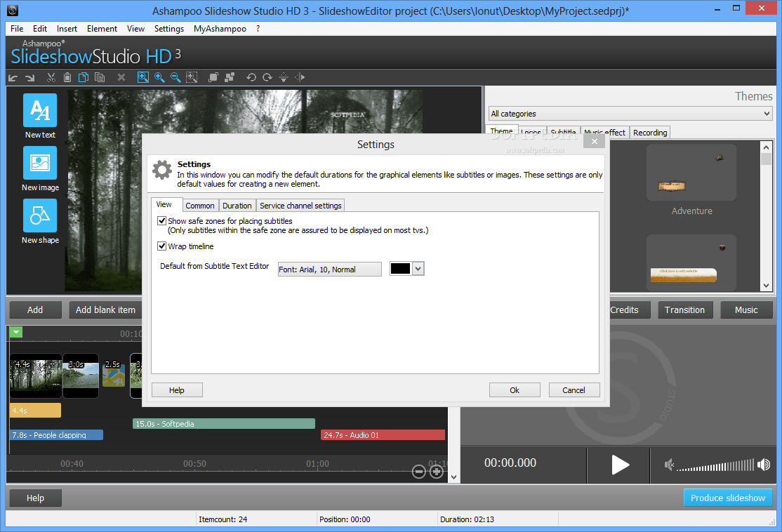Open the subtitle color dropdown arrow
Image resolution: width=782 pixels, height=532 pixels.
(x=418, y=269)
